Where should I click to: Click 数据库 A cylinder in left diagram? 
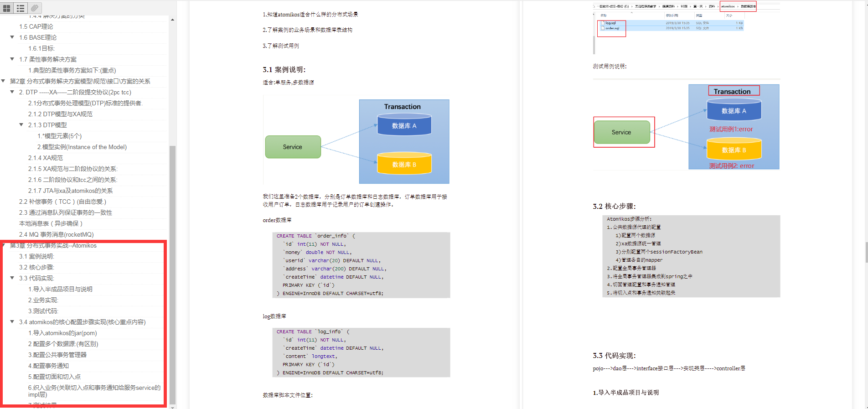click(404, 125)
